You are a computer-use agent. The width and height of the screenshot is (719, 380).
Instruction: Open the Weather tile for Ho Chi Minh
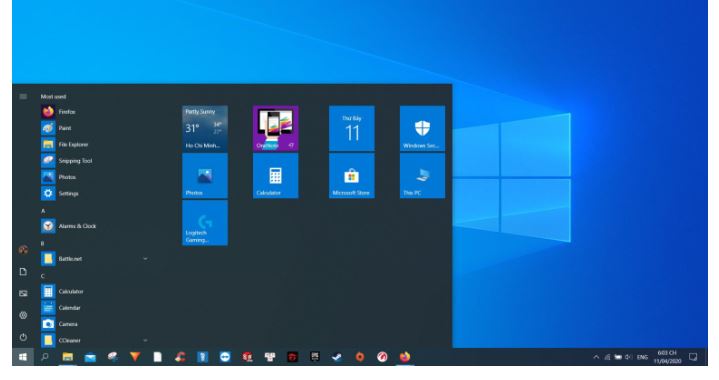[x=205, y=129]
